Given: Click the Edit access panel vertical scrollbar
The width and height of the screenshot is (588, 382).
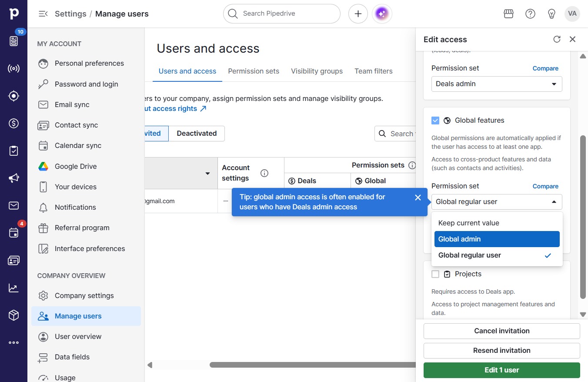Looking at the screenshot, I should (583, 217).
